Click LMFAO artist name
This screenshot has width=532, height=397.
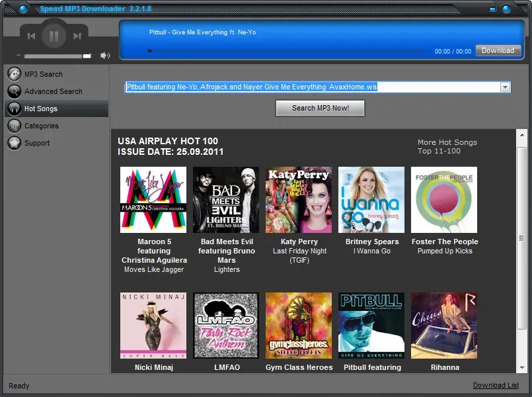click(227, 367)
